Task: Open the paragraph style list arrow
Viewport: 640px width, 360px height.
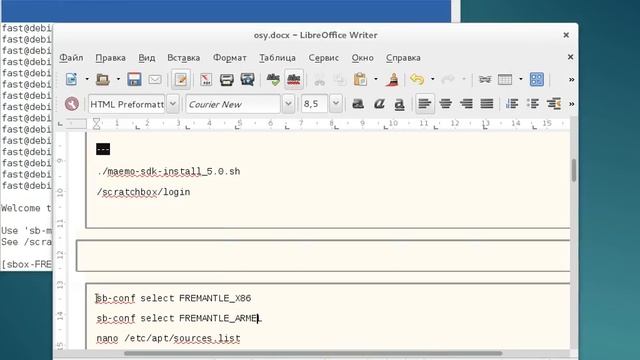Action: click(173, 104)
